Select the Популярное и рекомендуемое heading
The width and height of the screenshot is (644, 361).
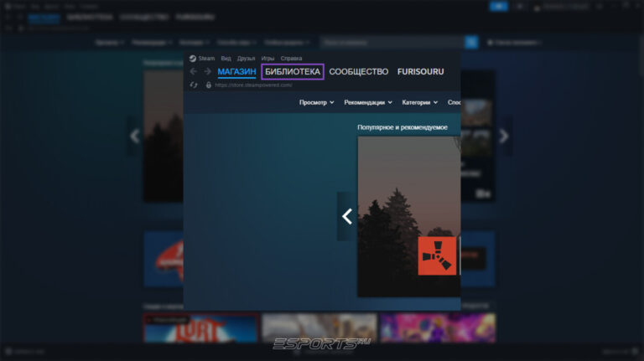(x=402, y=127)
